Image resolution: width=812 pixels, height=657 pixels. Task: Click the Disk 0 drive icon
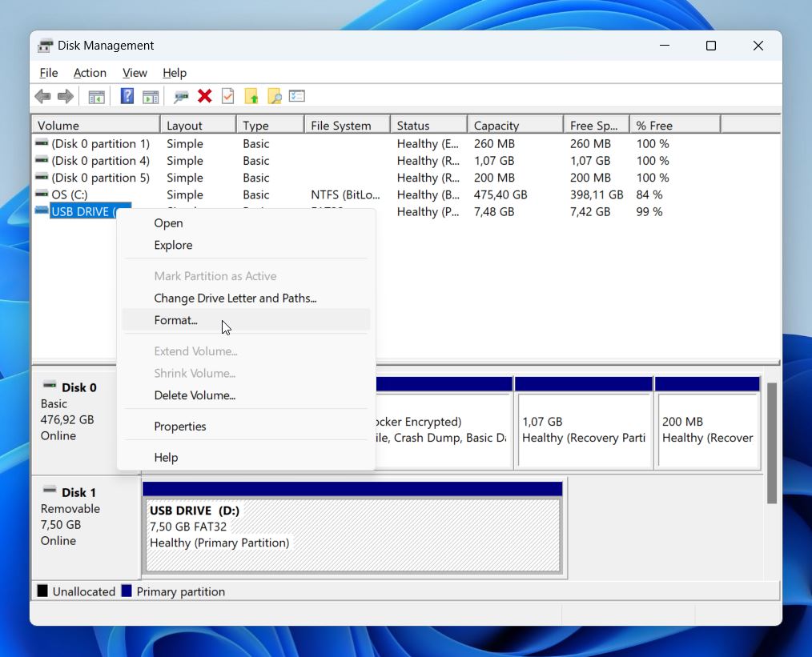pos(50,385)
